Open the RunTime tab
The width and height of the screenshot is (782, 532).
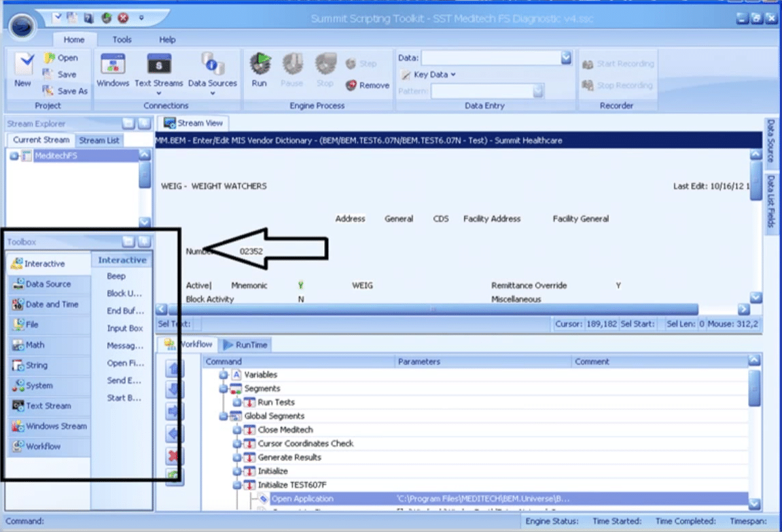(245, 344)
